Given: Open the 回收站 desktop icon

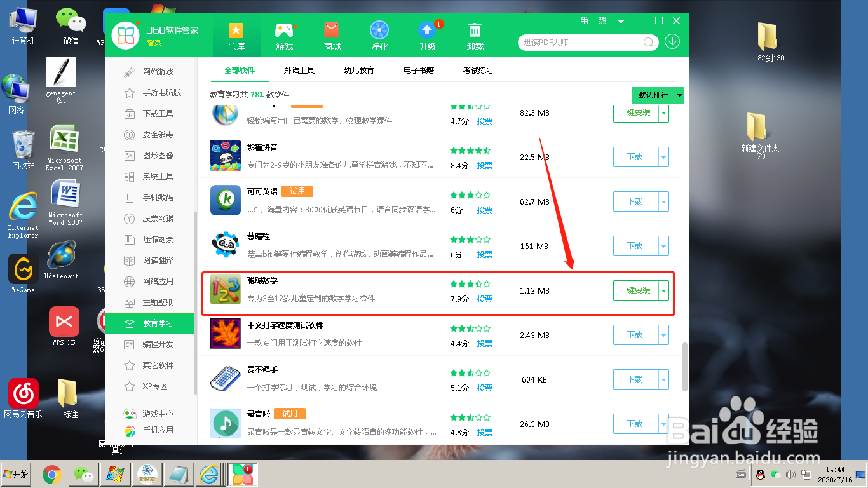Looking at the screenshot, I should [23, 150].
